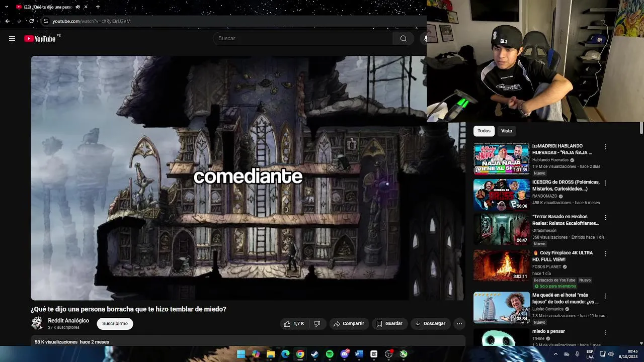Open Terror Basado en Hechos thumbnail
The height and width of the screenshot is (362, 644).
501,229
